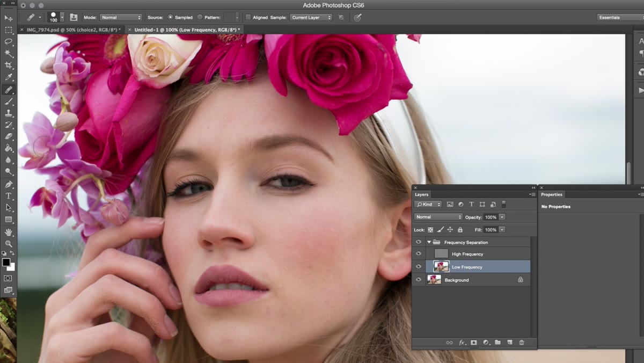Open the layer Kind filter dropdown
This screenshot has width=644, height=363.
pos(429,205)
